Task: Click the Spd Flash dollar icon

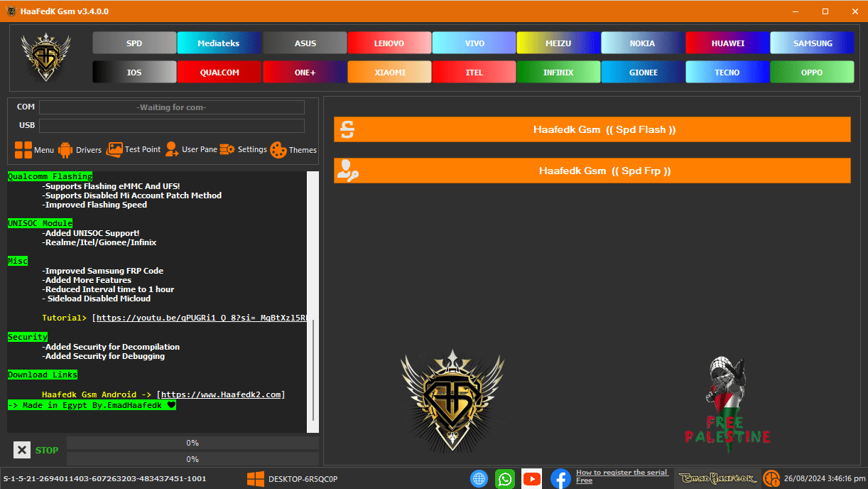Action: click(347, 129)
